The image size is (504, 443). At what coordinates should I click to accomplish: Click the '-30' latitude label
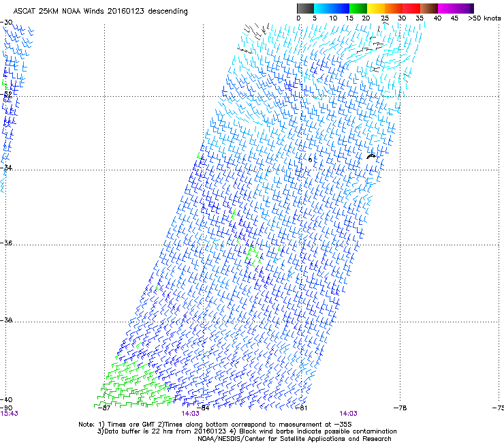[x=6, y=22]
